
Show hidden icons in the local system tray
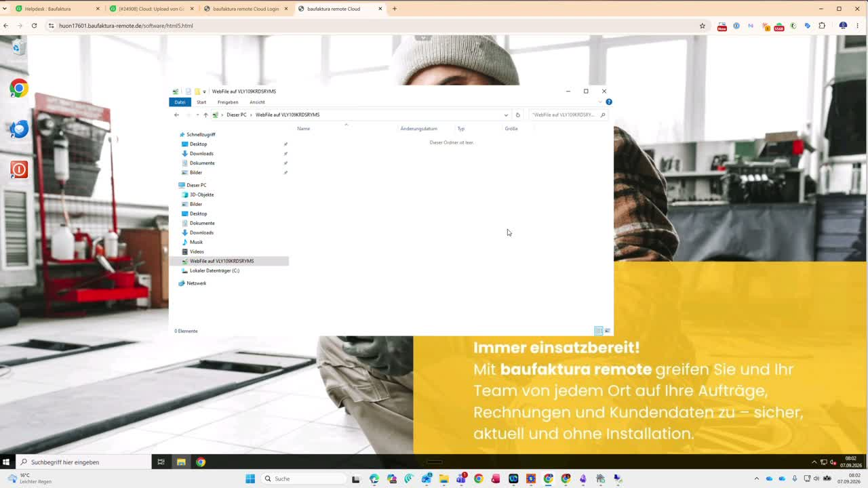(757, 479)
